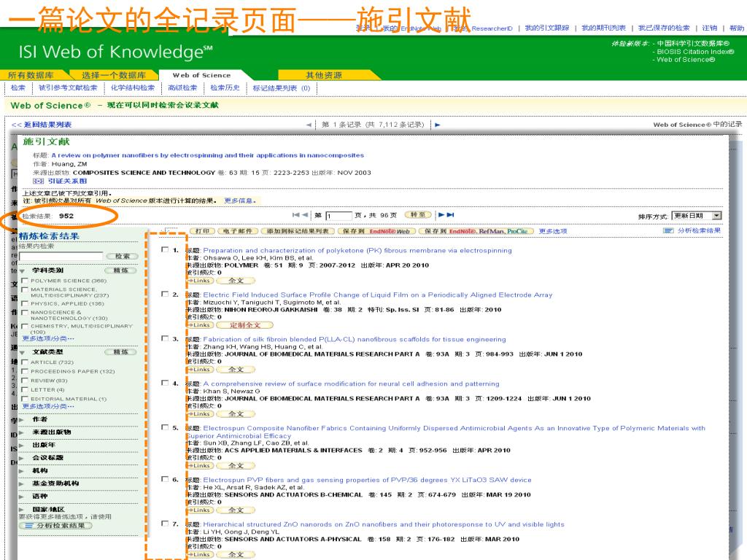Expand the 会议标题 refine section

[21, 458]
